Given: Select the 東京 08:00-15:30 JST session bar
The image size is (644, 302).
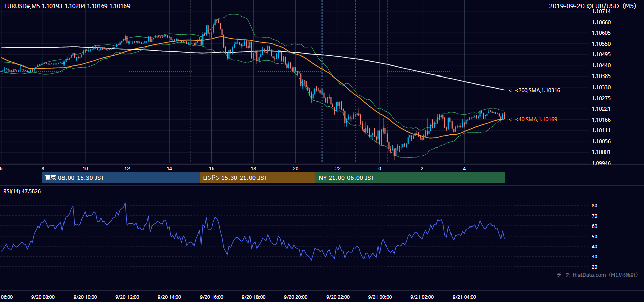Looking at the screenshot, I should (x=121, y=178).
